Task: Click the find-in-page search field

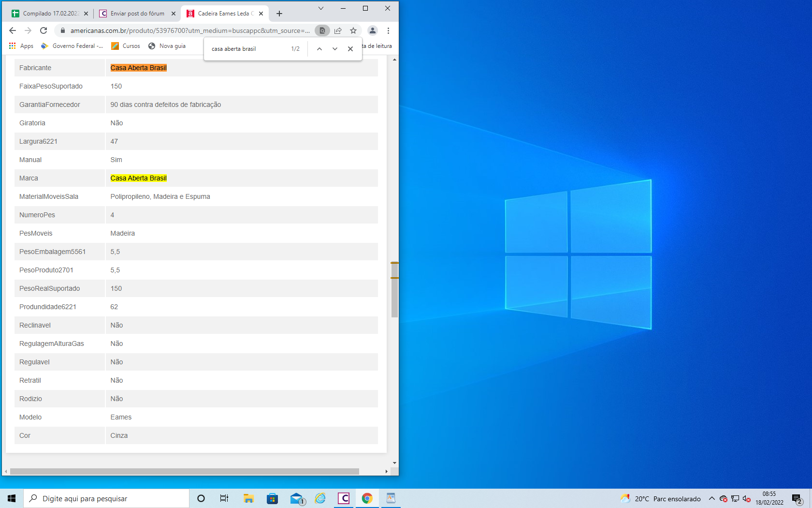Action: point(246,49)
